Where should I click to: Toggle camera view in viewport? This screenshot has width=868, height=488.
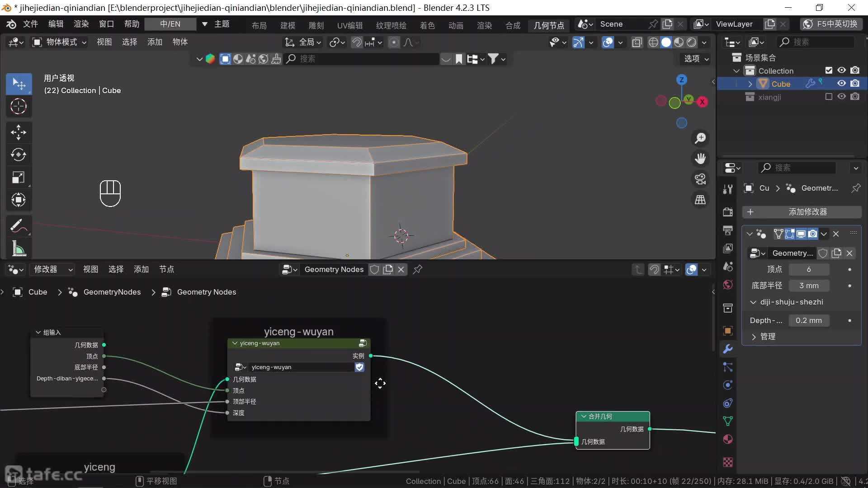pyautogui.click(x=700, y=179)
